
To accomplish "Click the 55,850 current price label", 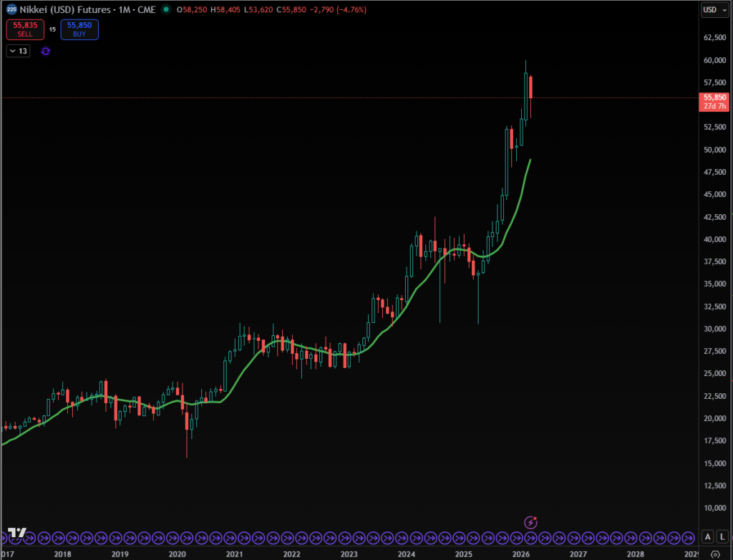I will coord(715,97).
